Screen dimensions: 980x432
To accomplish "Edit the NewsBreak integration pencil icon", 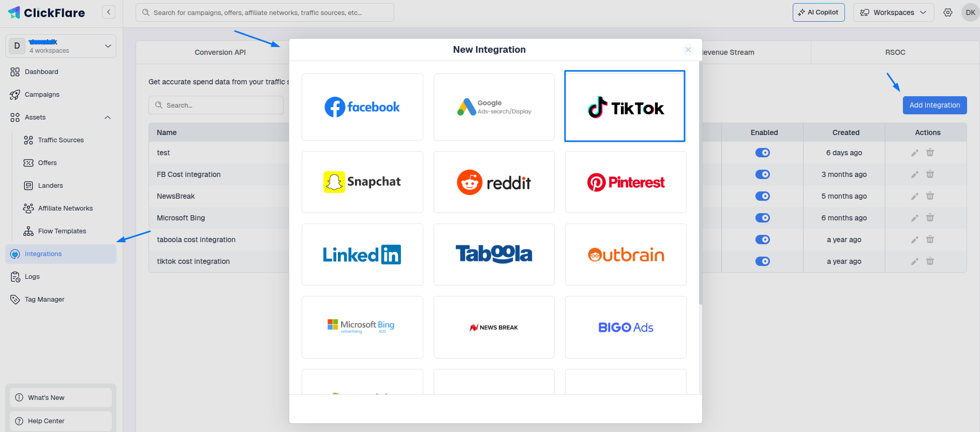I will tap(915, 196).
